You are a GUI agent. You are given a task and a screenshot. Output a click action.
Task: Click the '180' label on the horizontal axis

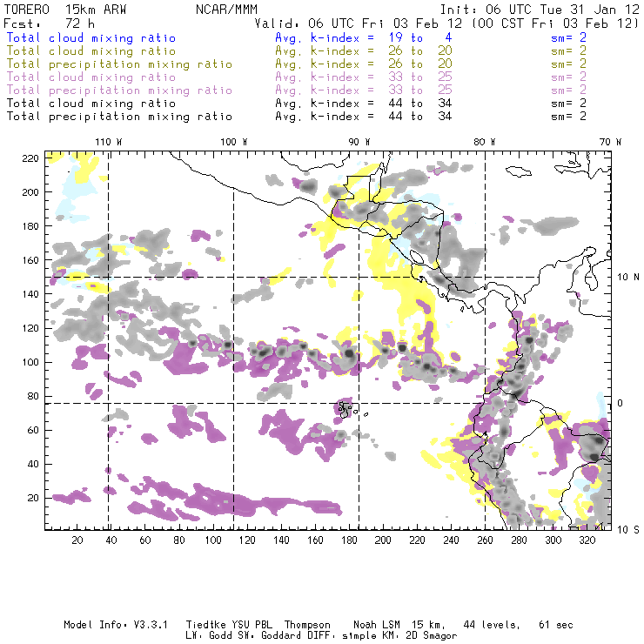pos(349,540)
